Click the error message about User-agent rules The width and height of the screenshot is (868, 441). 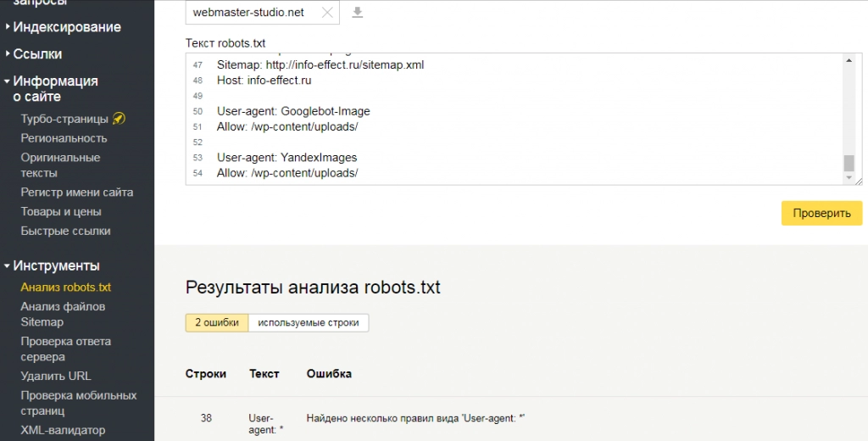tap(415, 418)
